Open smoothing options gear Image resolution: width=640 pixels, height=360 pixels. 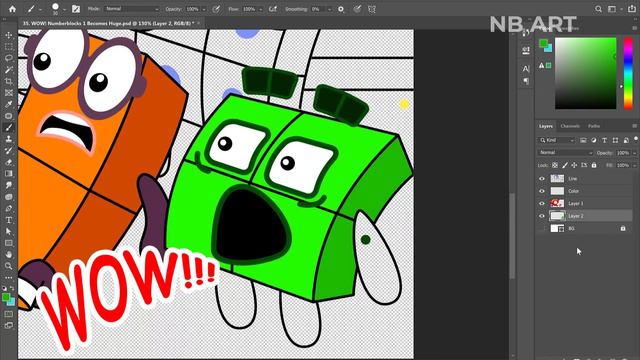(341, 9)
